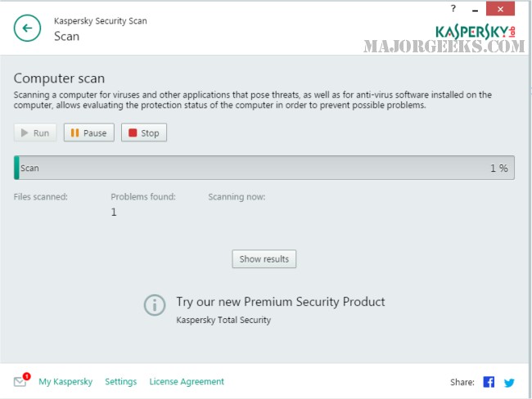The image size is (532, 399).
Task: Click the info icon beside Premium offer
Action: [155, 305]
